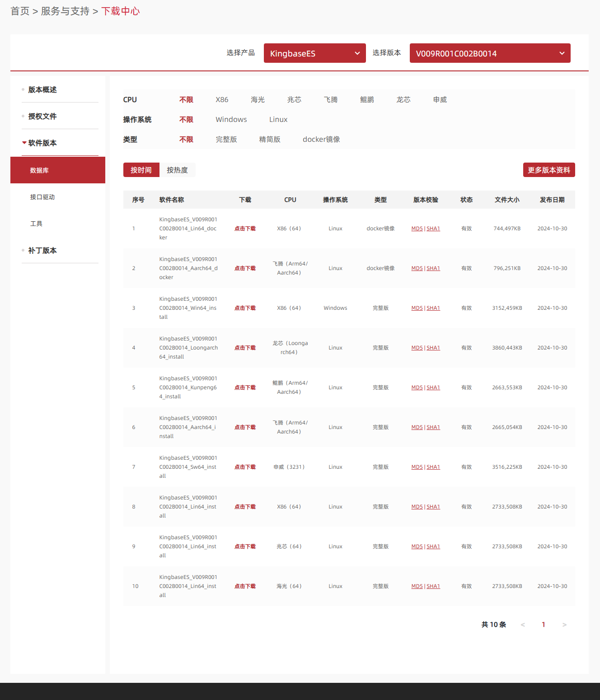600x700 pixels.
Task: Filter operating system by Windows
Action: [x=231, y=119]
